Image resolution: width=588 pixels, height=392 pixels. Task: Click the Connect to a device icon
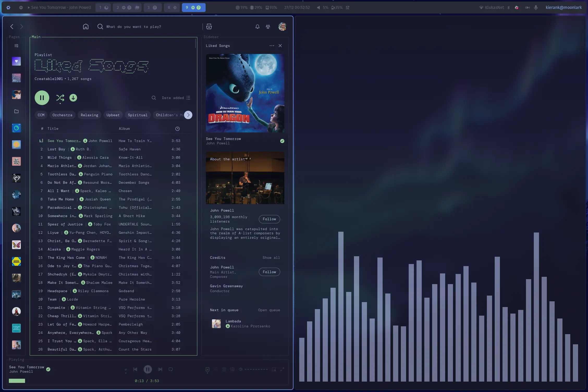point(232,369)
